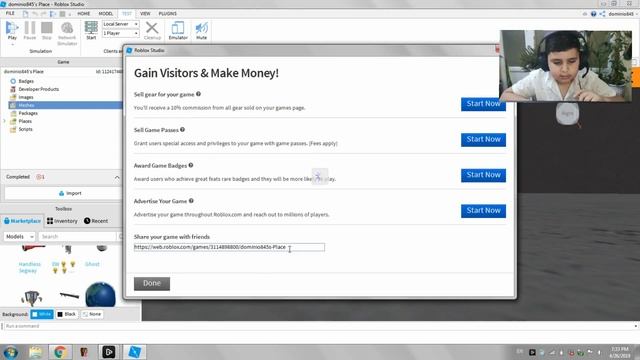
Task: Open the quick access toolbar customize arrow
Action: tap(70, 14)
